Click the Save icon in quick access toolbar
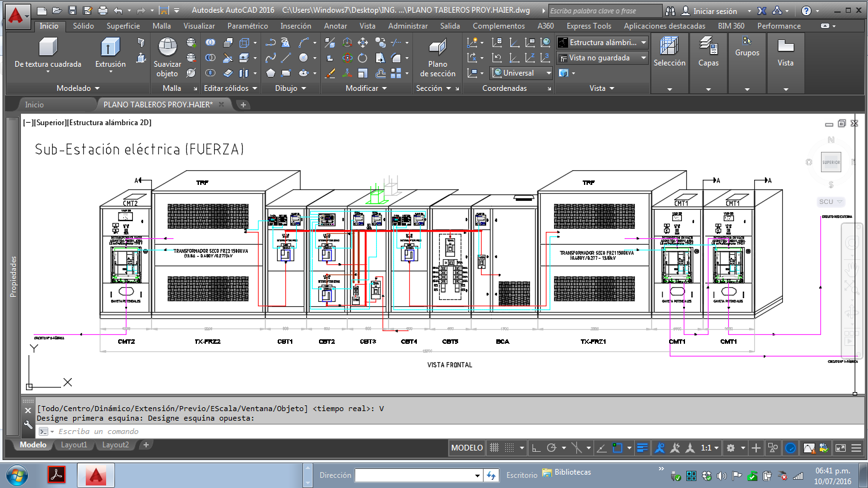The height and width of the screenshot is (488, 868). pos(72,11)
